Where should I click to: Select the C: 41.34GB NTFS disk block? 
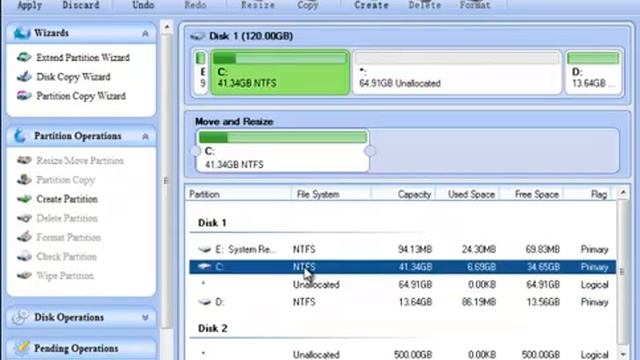[x=280, y=72]
